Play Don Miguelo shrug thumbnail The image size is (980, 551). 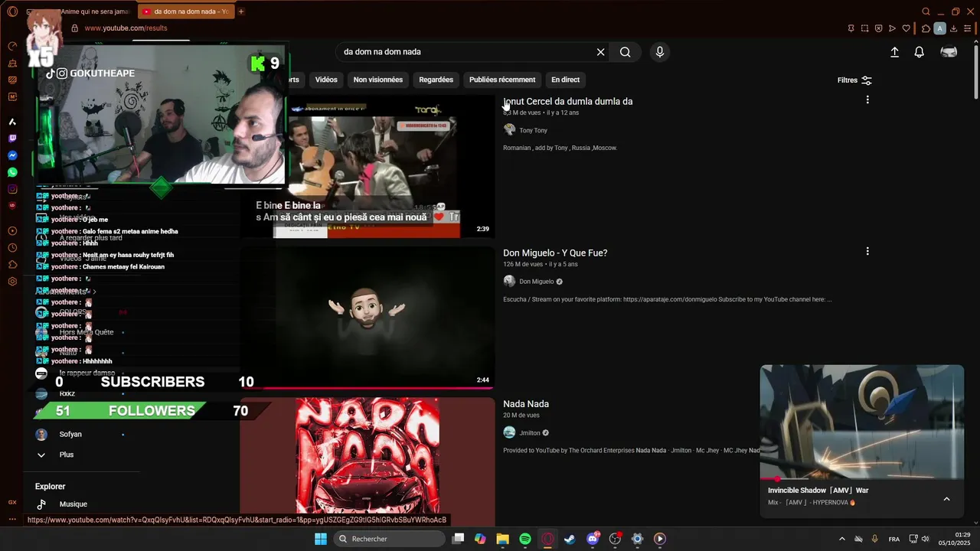[x=367, y=317]
